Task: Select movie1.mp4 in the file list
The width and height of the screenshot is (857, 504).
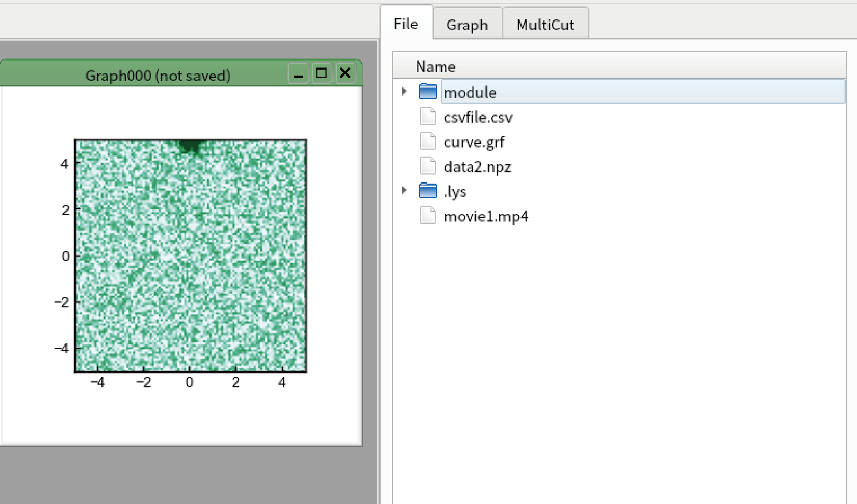Action: 486,216
